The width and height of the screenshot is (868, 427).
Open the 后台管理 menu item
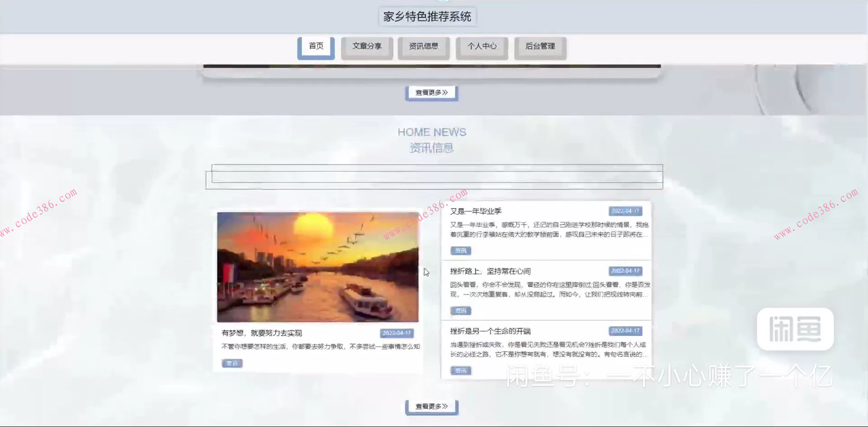(540, 46)
